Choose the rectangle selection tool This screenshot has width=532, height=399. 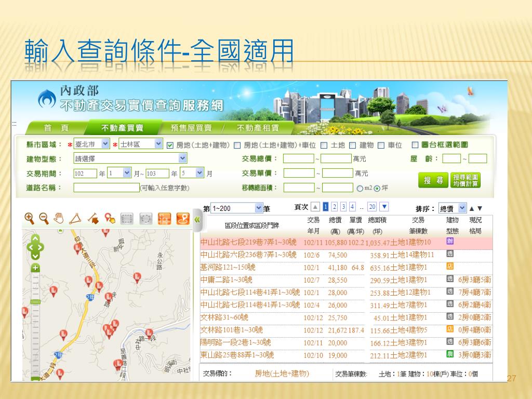[x=127, y=219]
